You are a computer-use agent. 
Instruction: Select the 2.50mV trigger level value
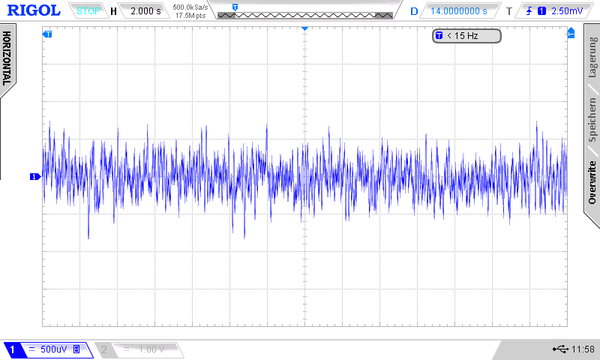[567, 11]
